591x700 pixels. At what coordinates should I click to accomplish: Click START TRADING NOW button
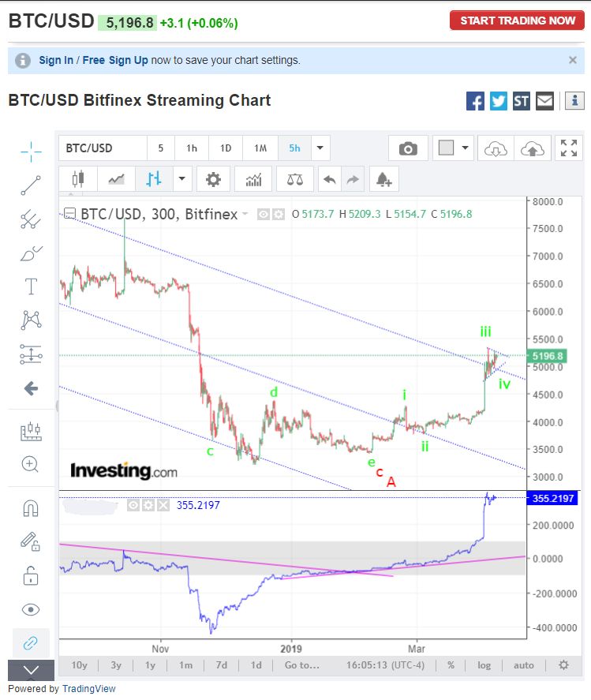[x=517, y=21]
